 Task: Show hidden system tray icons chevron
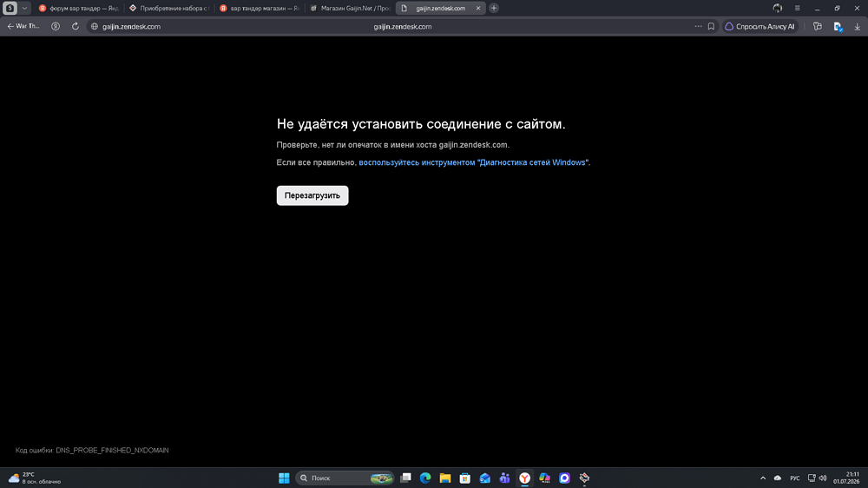[763, 478]
